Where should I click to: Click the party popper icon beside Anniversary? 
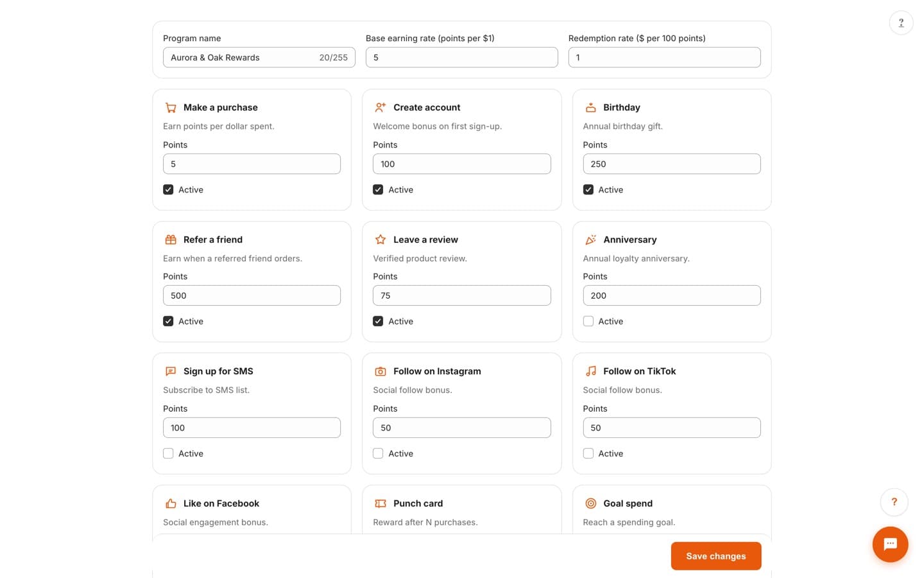click(590, 240)
